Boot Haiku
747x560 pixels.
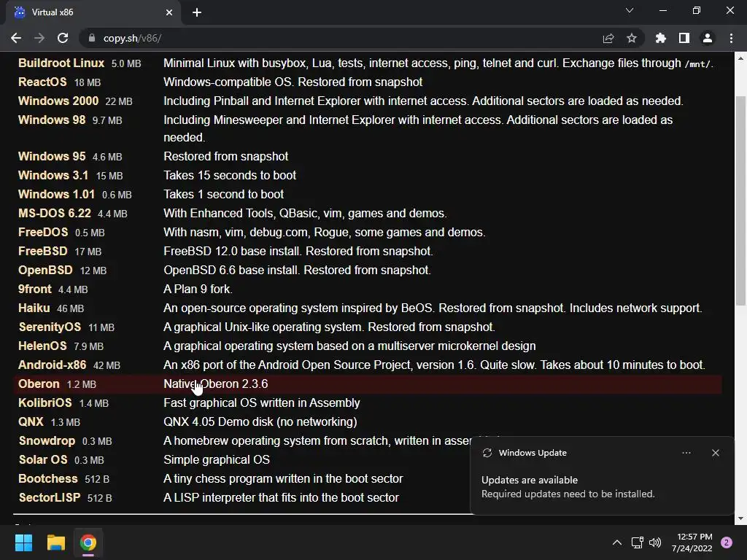[34, 308]
